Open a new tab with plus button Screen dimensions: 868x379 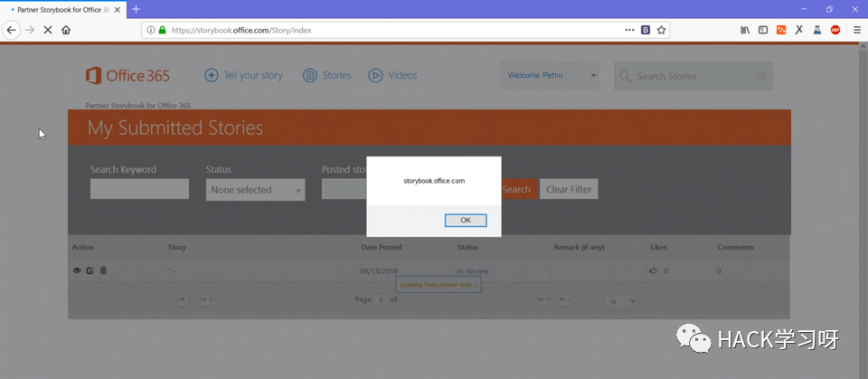tap(136, 9)
